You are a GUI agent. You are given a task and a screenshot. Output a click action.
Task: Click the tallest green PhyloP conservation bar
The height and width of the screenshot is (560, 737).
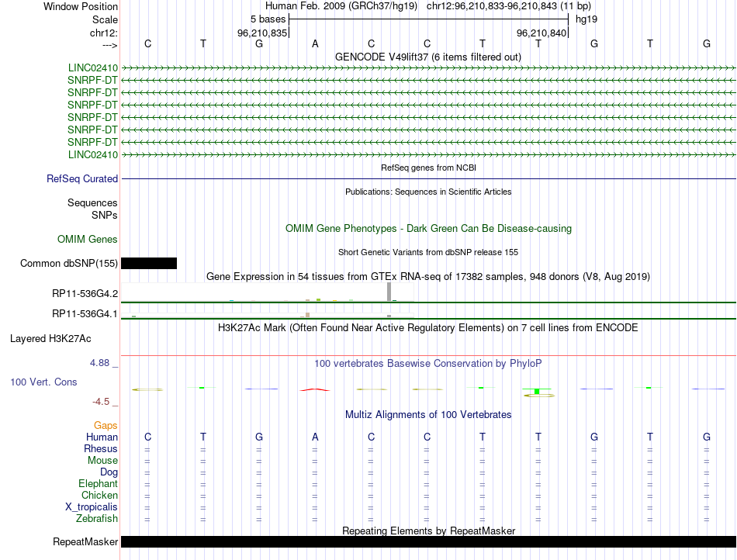(537, 391)
